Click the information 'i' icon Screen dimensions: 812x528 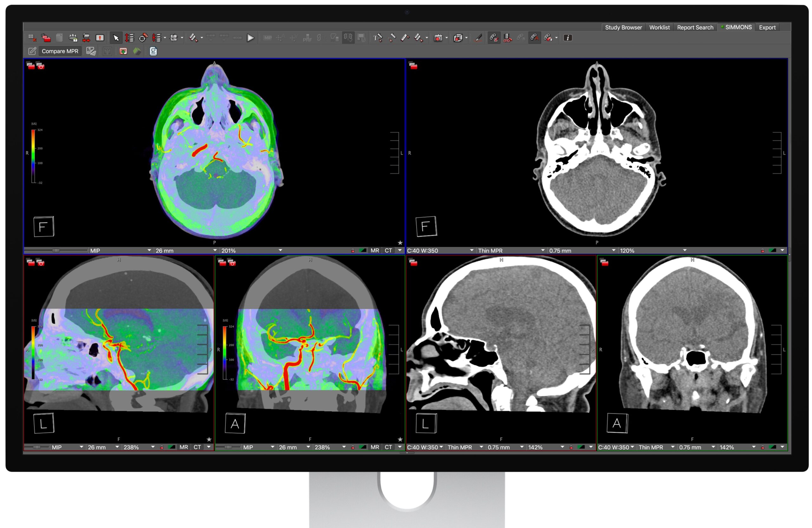[x=567, y=38]
